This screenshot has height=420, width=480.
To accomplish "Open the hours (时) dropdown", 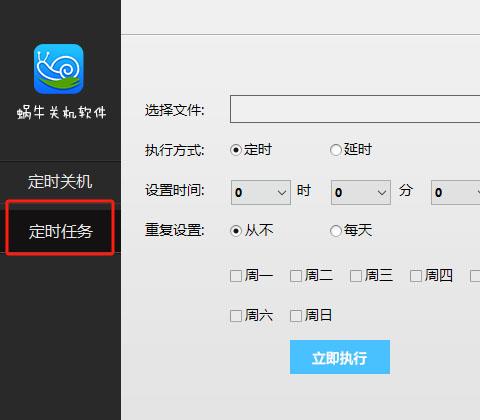I will [x=261, y=192].
